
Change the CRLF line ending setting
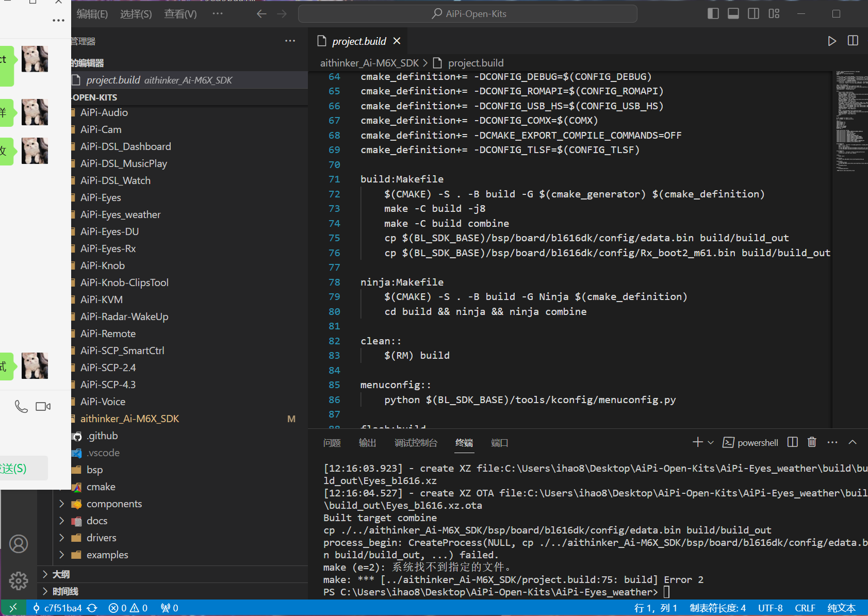(805, 608)
